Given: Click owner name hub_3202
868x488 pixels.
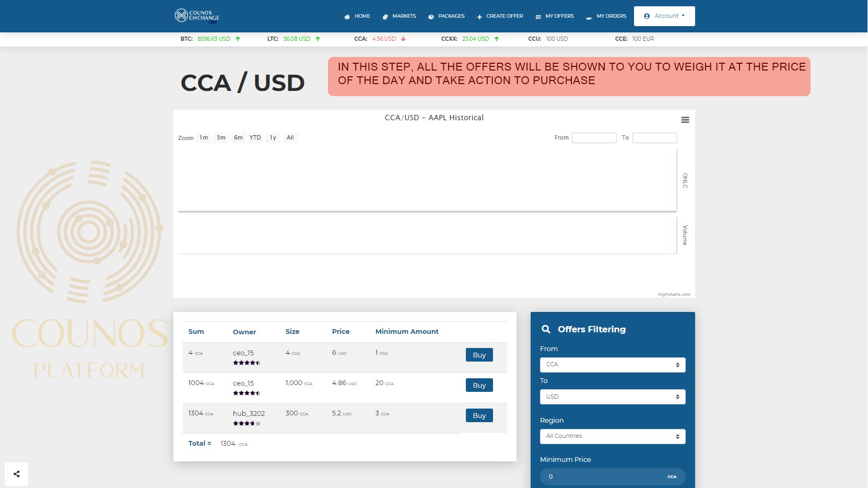Looking at the screenshot, I should click(x=249, y=413).
